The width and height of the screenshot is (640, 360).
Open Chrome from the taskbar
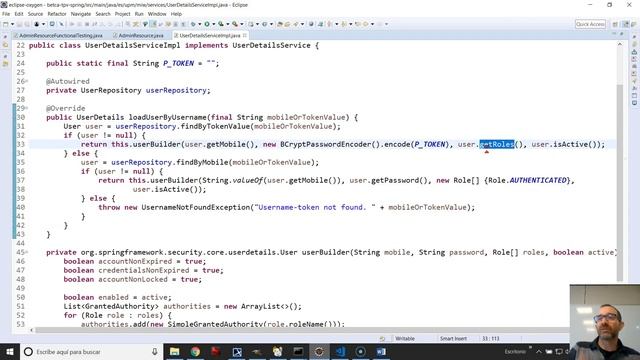[x=195, y=351]
